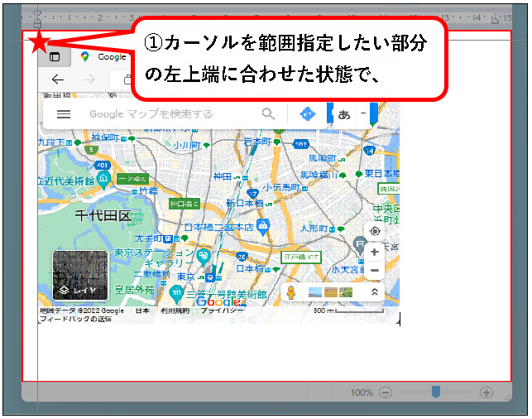
Task: Click the 人形町 station label
Action: point(314,229)
